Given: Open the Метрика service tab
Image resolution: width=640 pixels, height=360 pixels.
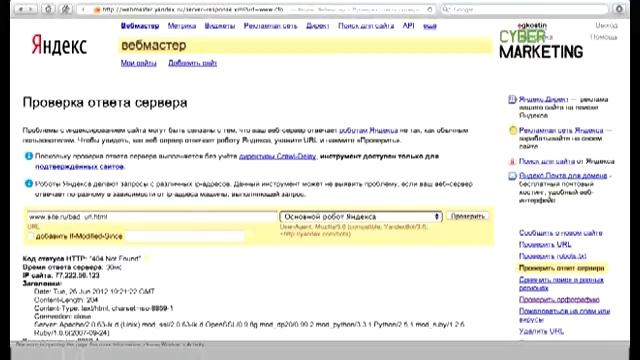Looking at the screenshot, I should (x=182, y=26).
